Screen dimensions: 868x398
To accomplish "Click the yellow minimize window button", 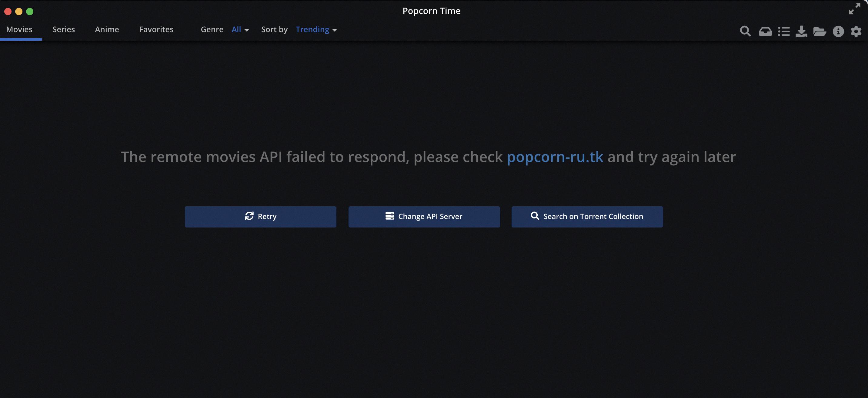I will [19, 12].
